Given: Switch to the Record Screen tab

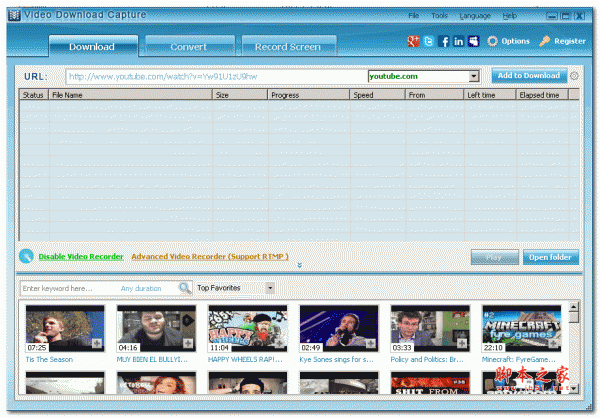Looking at the screenshot, I should 288,47.
